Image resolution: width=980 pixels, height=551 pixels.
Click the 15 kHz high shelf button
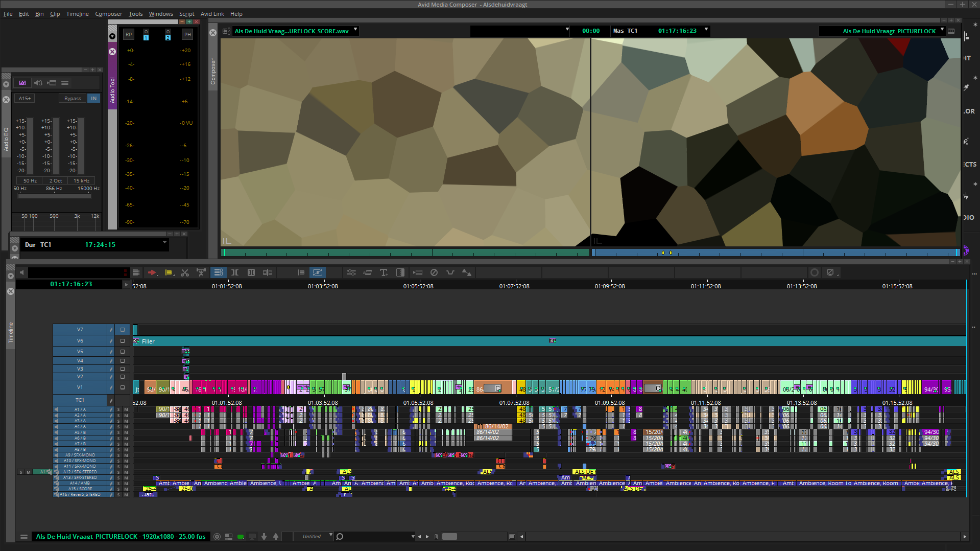tap(82, 181)
